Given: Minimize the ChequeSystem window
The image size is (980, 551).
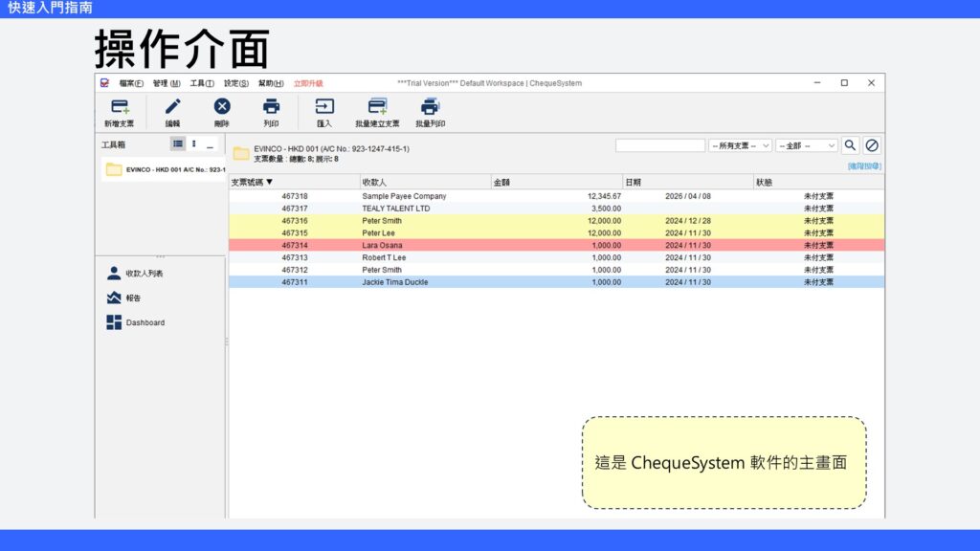Looking at the screenshot, I should (x=817, y=83).
